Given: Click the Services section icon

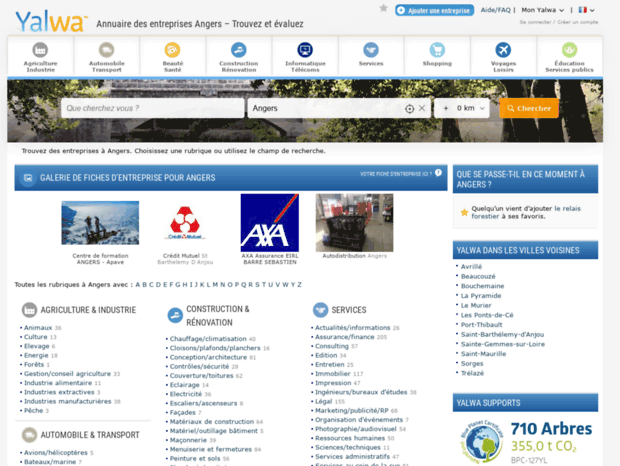Looking at the screenshot, I should 320,310.
